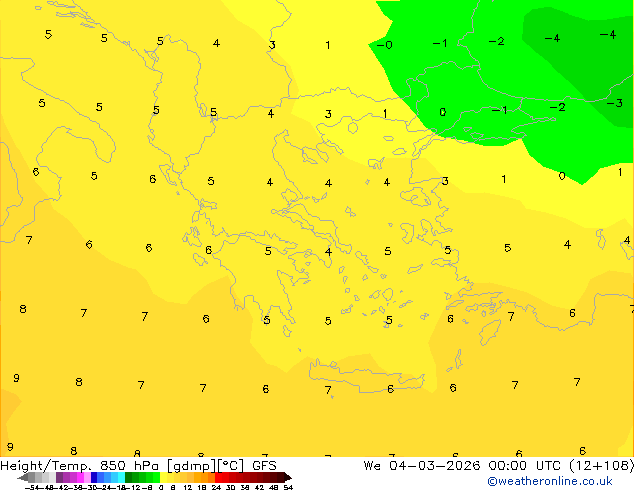Click the Height/Temp. 850 hPa map title
The height and width of the screenshot is (490, 634).
point(80,466)
